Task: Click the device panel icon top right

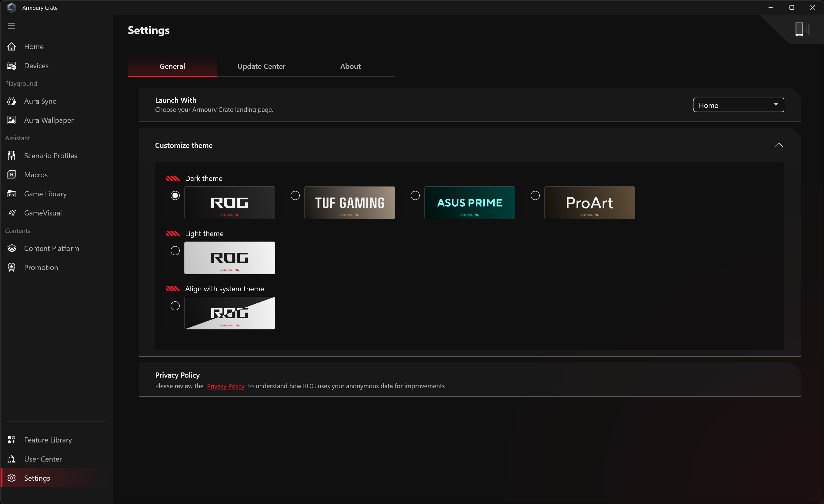Action: (801, 29)
